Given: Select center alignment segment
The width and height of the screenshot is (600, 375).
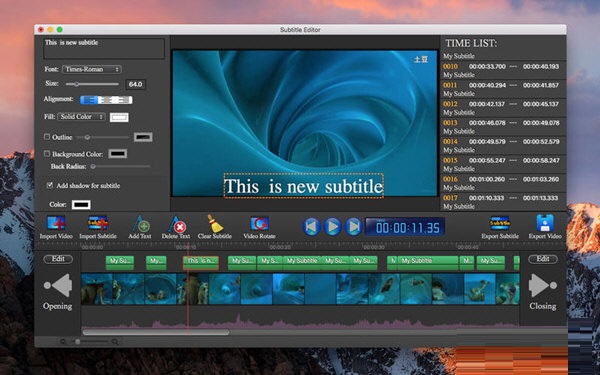Looking at the screenshot, I should (x=106, y=100).
